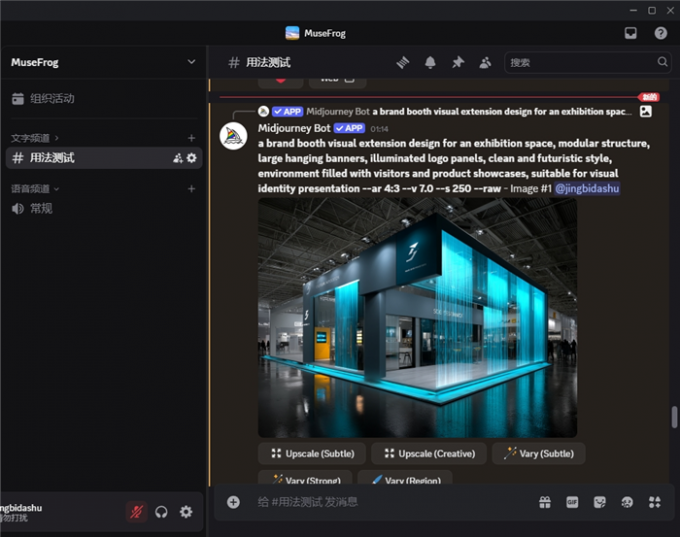Open the inbox icon in title bar
This screenshot has height=537, width=680.
(x=631, y=33)
